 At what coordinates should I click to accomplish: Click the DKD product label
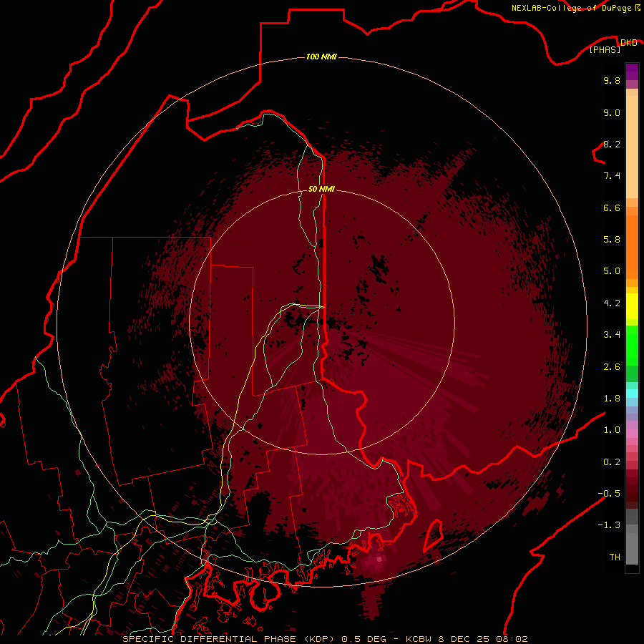pyautogui.click(x=629, y=42)
